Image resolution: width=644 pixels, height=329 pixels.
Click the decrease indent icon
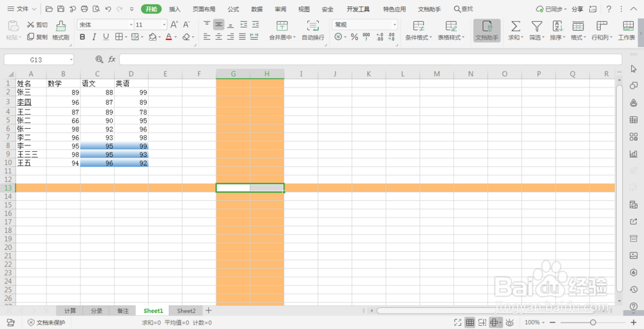coord(243,24)
